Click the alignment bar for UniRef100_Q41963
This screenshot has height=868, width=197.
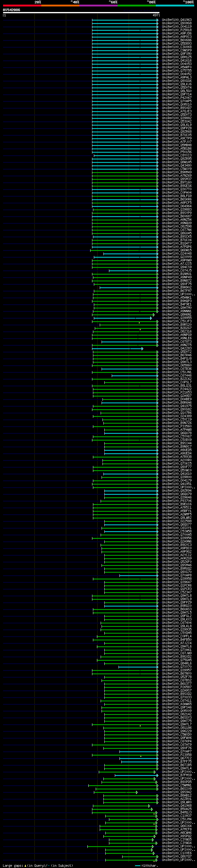click(x=125, y=20)
